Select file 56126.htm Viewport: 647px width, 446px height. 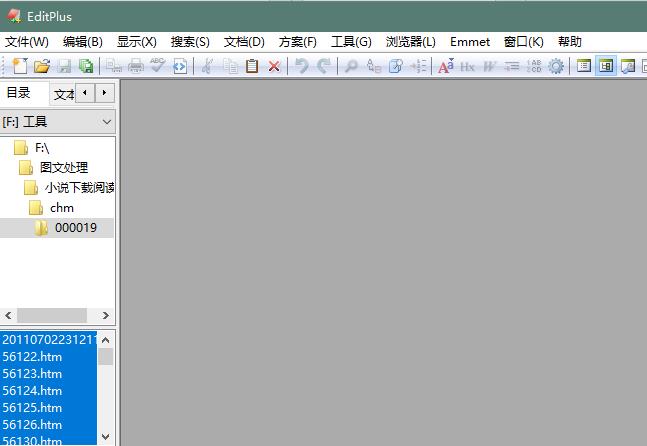49,425
